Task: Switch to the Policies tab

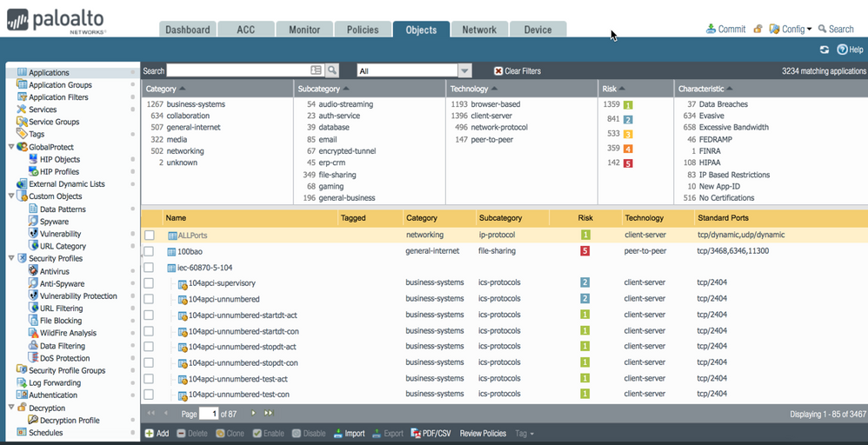Action: click(x=363, y=30)
